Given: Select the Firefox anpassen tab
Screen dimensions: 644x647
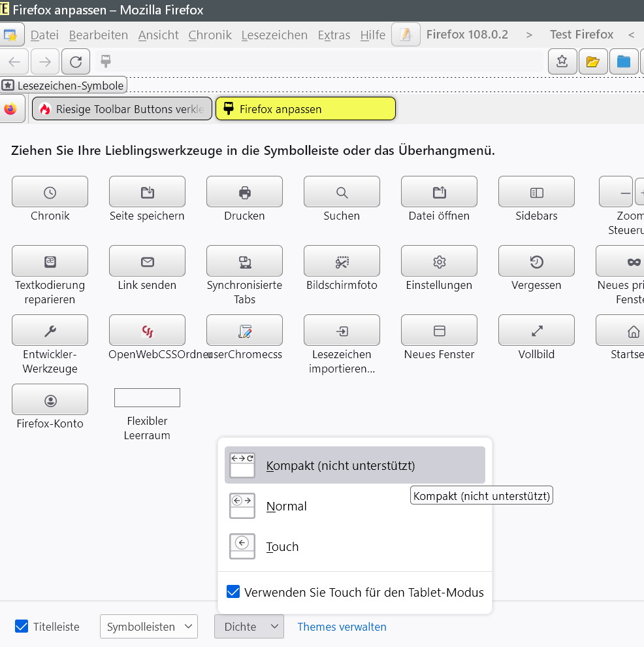Looking at the screenshot, I should 306,109.
